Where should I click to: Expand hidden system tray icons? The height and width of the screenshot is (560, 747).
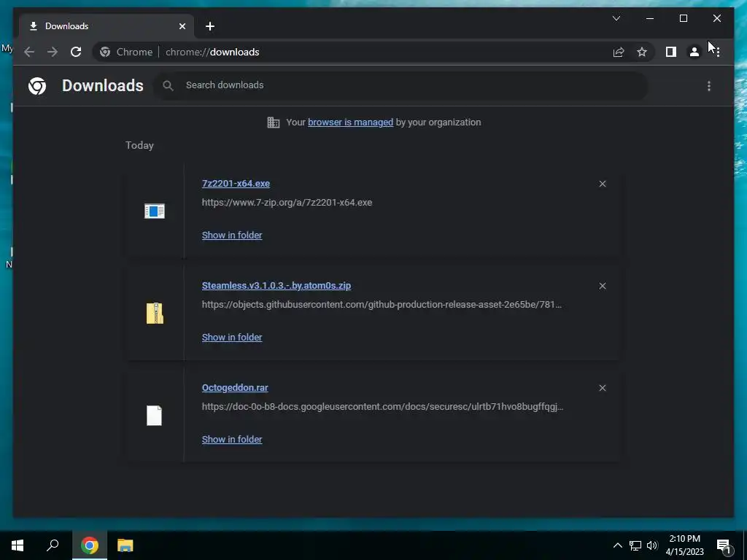(x=617, y=545)
